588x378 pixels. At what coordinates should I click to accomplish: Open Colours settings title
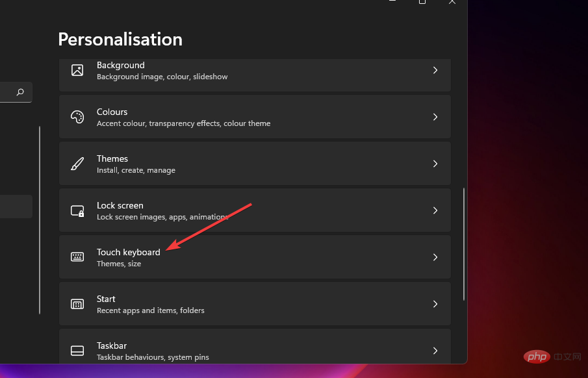point(112,112)
